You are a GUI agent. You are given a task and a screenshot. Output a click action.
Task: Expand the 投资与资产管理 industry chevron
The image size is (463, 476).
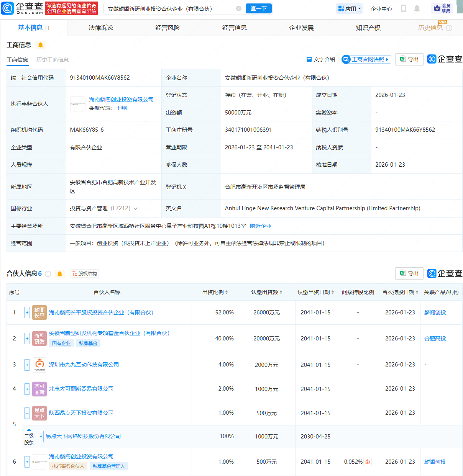coord(135,209)
